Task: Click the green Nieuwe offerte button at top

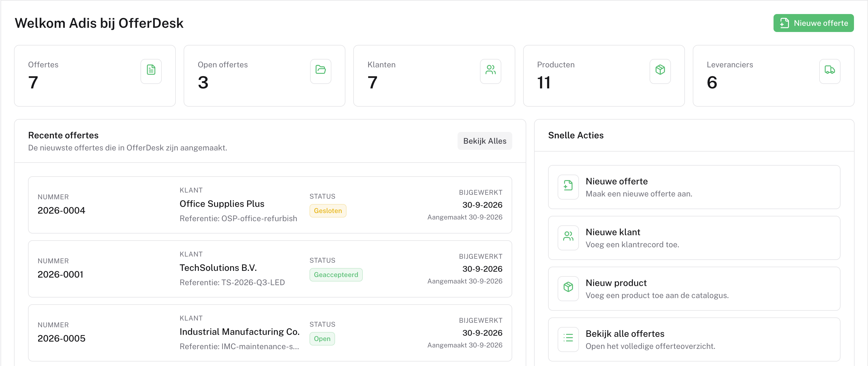Action: [x=813, y=23]
